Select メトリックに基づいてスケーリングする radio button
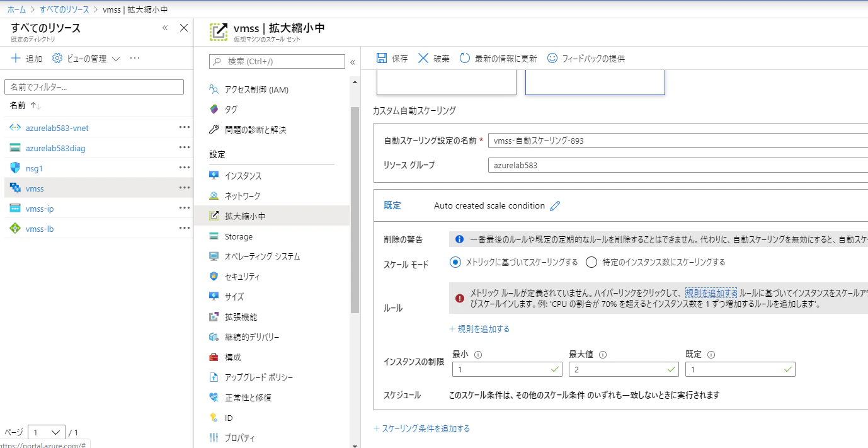 click(x=455, y=262)
